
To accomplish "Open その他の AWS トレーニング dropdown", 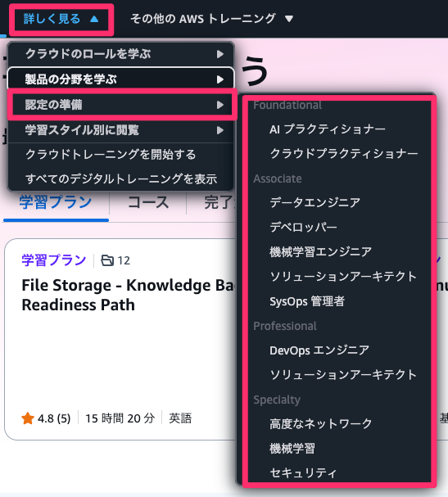I will pos(211,19).
